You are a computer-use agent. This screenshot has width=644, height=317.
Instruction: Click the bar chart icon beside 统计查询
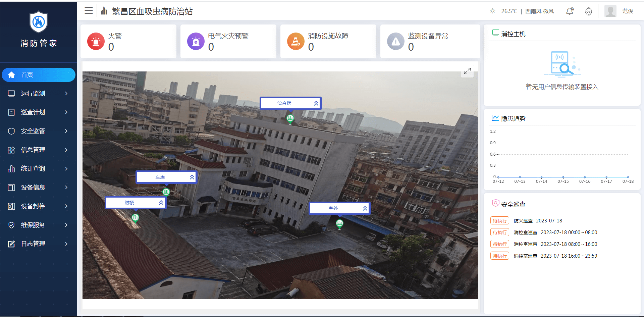11,169
